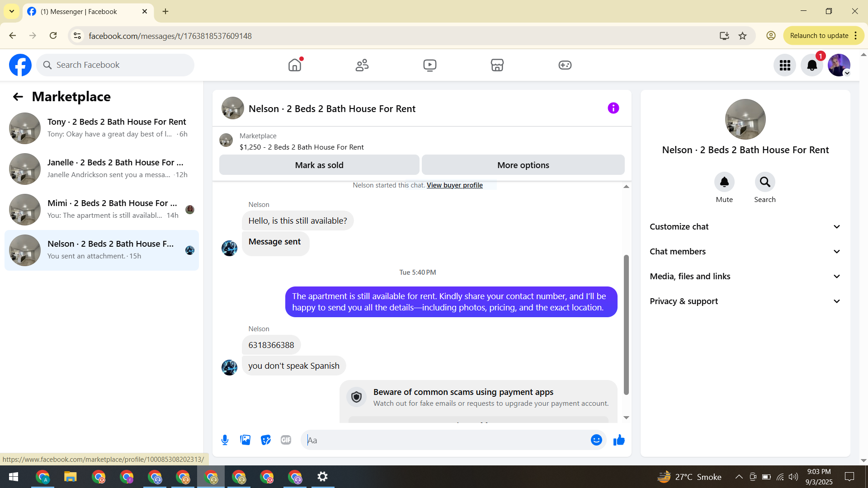Open the weather widget showing 27°C Smoke
868x488 pixels.
(x=689, y=477)
